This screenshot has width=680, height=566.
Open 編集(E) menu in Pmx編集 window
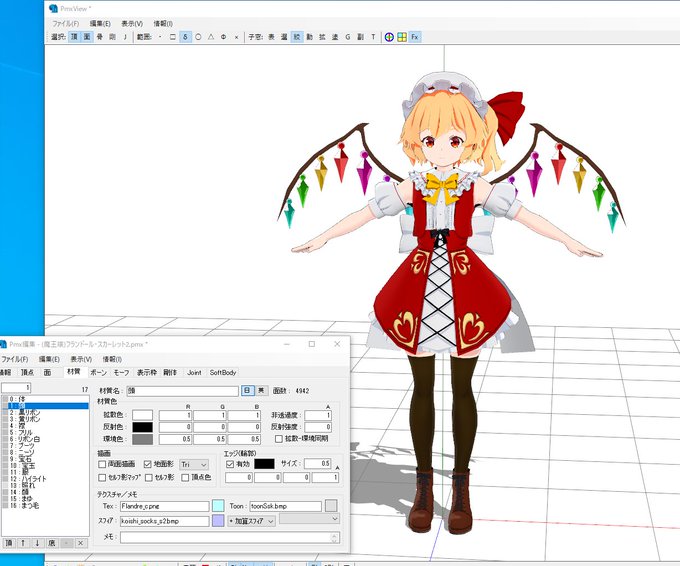pyautogui.click(x=49, y=359)
